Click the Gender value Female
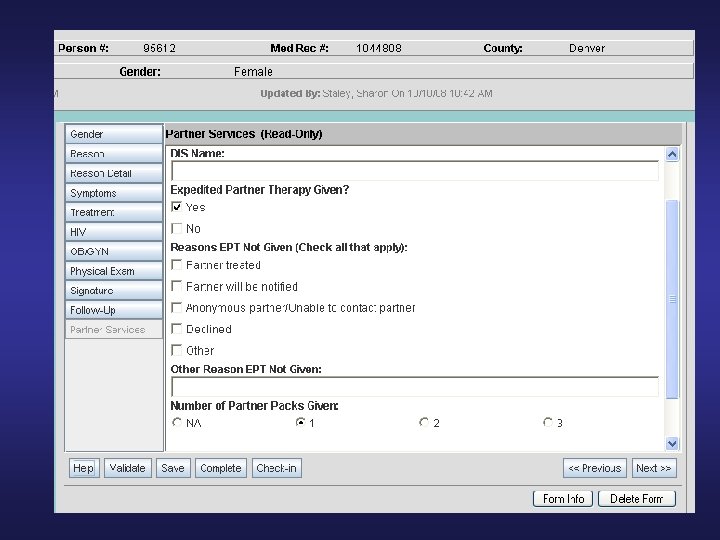Viewport: 720px width, 540px height. 253,72
